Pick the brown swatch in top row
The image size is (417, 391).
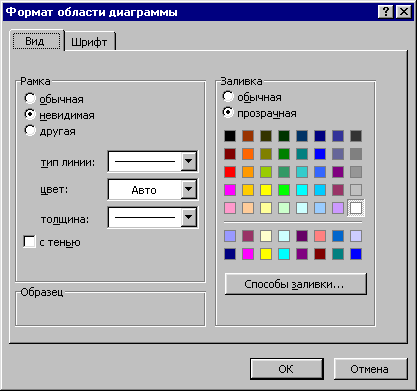[x=248, y=136]
